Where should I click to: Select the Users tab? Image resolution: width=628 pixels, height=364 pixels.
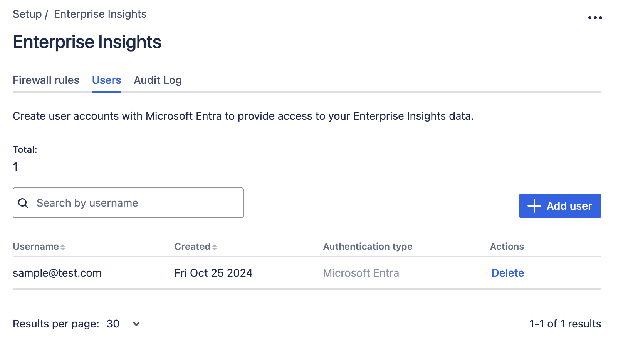point(106,80)
